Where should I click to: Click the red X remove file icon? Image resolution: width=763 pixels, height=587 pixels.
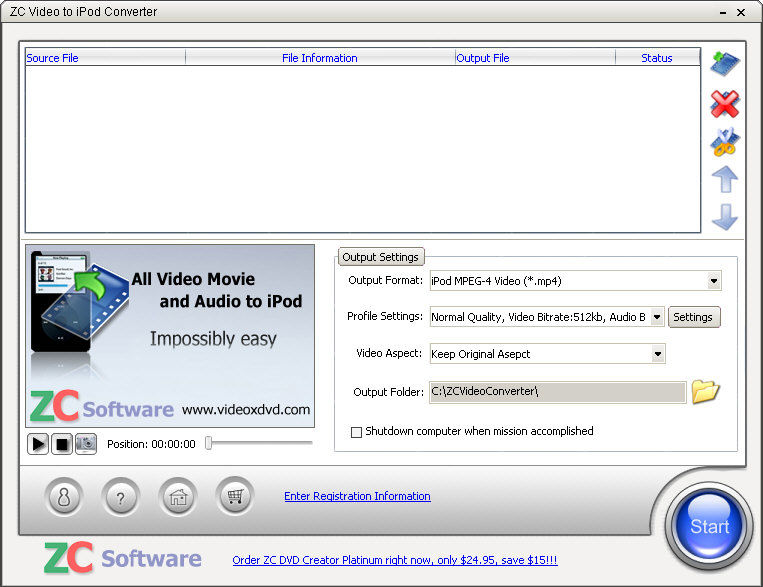tap(725, 104)
